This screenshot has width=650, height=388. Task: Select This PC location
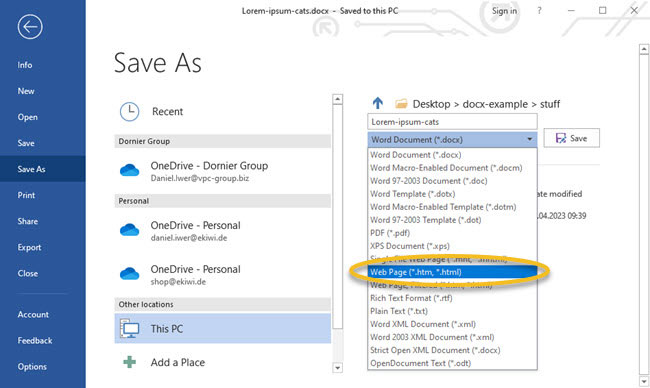pyautogui.click(x=223, y=328)
